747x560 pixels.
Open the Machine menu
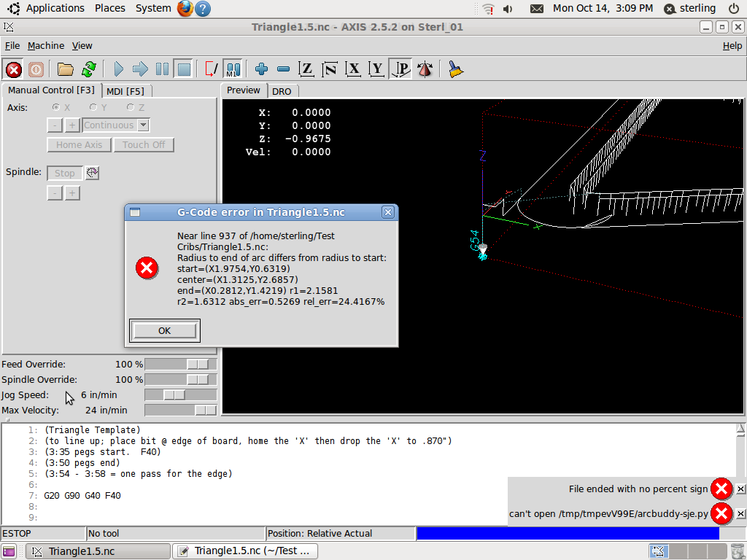pos(46,46)
